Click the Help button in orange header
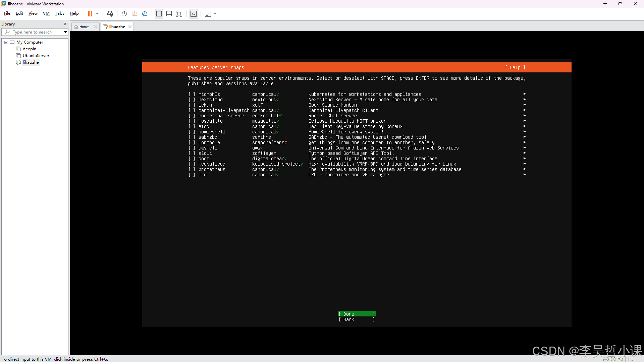Image resolution: width=644 pixels, height=362 pixels. pyautogui.click(x=515, y=67)
